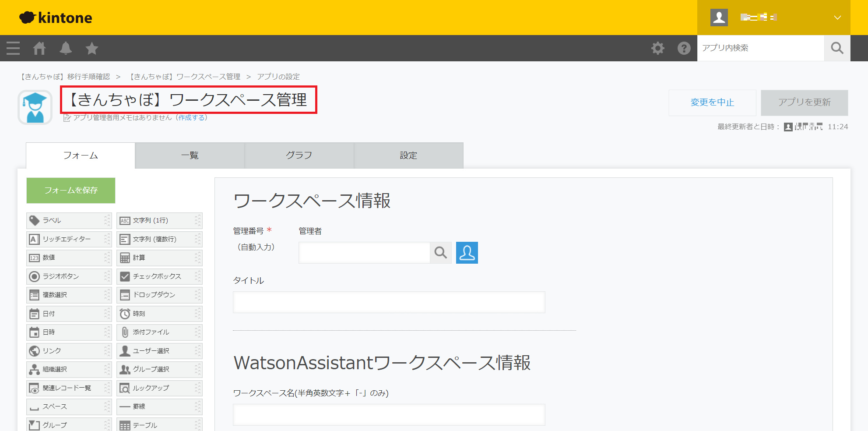Expand the user account dropdown arrow
868x431 pixels.
tap(837, 18)
